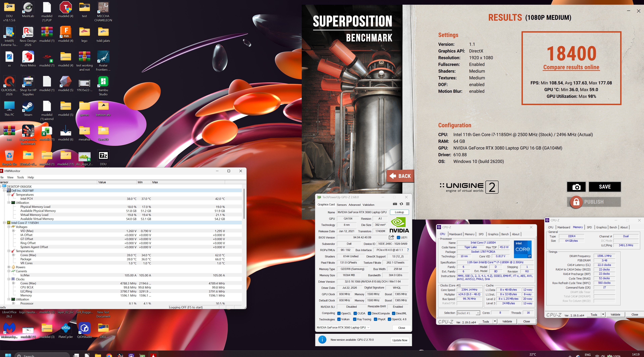Toggle the OpenGL 4.6 checkbox in GPU-Z

point(389,319)
